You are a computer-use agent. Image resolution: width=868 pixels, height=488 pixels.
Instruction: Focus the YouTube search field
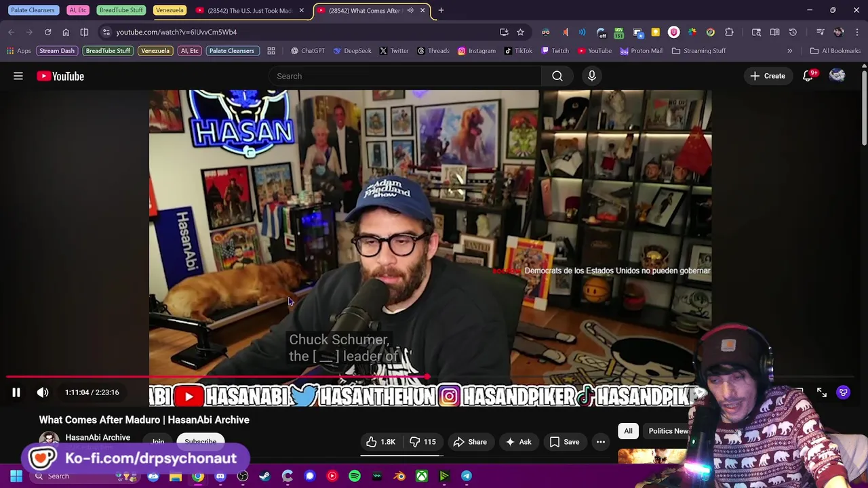tap(405, 76)
